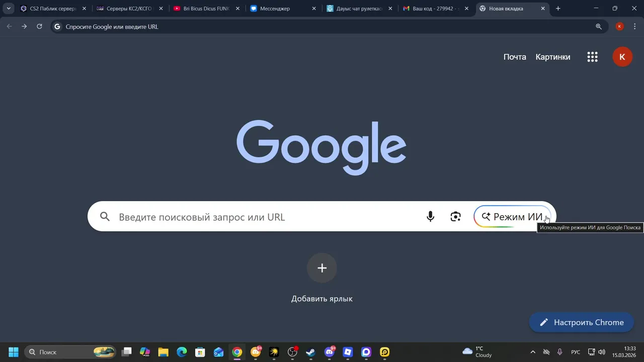644x362 pixels.
Task: Open the clock showing 13:33 15.03.2026
Action: coord(625,352)
